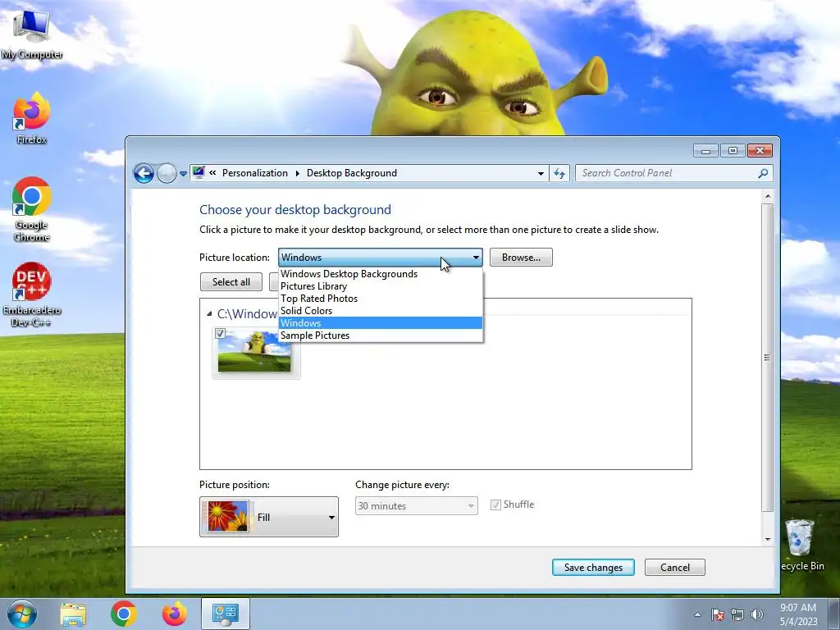840x630 pixels.
Task: Uncheck the Shrek wallpaper thumbnail checkbox
Action: point(220,333)
